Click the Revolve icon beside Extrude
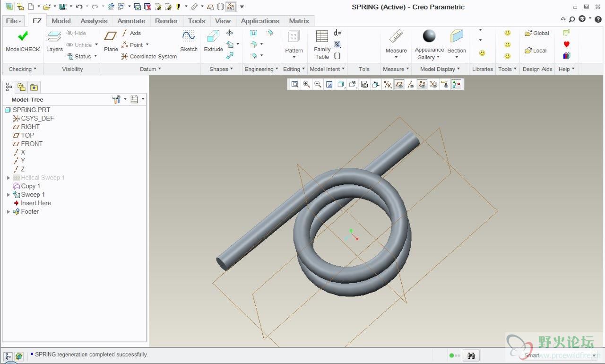 230,33
